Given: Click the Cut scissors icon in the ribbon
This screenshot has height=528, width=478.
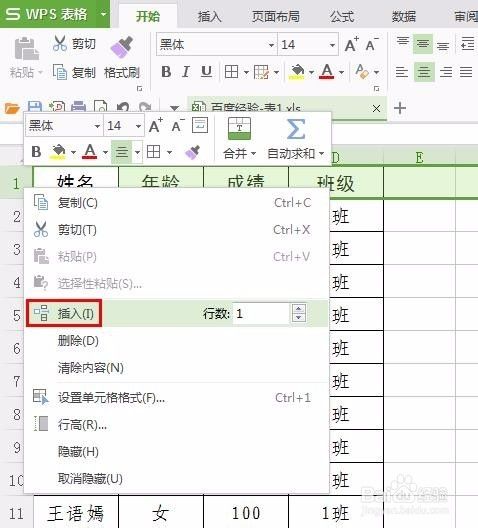Looking at the screenshot, I should (x=60, y=43).
